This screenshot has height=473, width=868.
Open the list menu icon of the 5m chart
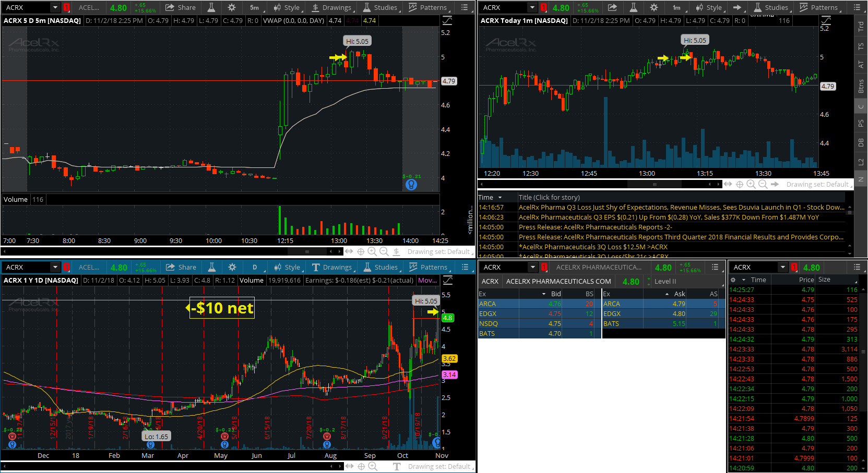tap(465, 7)
